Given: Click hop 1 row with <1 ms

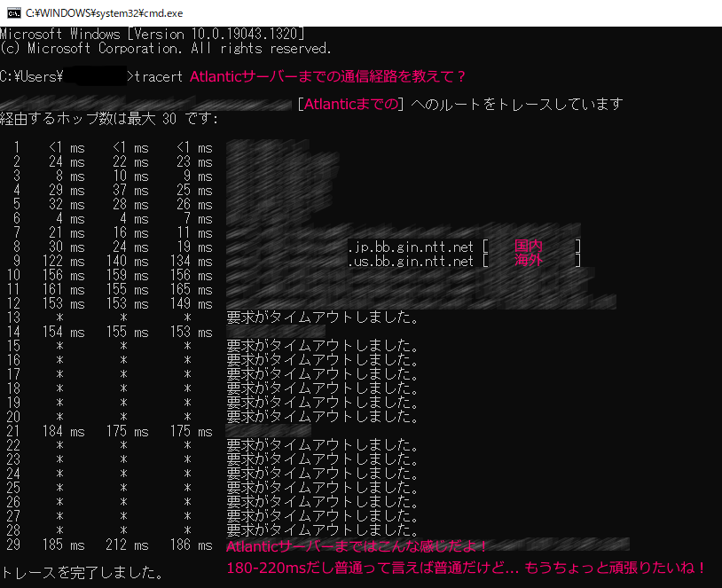Looking at the screenshot, I should [113, 147].
